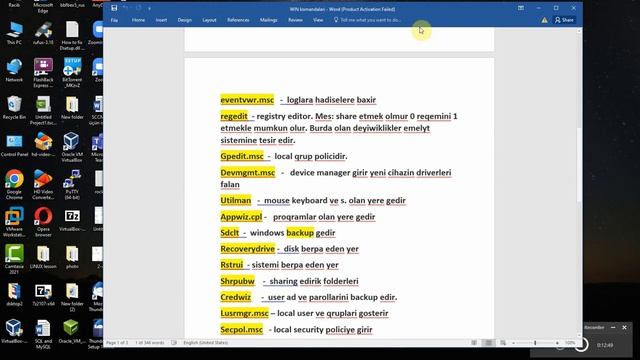Click the text 'Appwiz.cpl'

[x=241, y=217]
